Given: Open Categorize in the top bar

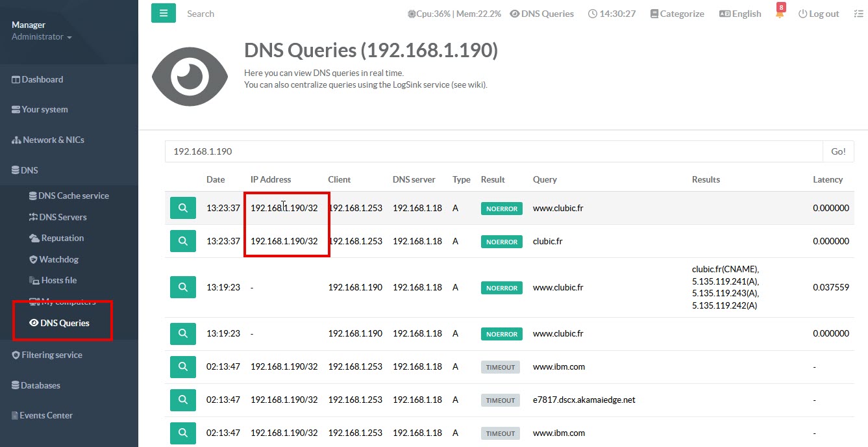Looking at the screenshot, I should 677,14.
